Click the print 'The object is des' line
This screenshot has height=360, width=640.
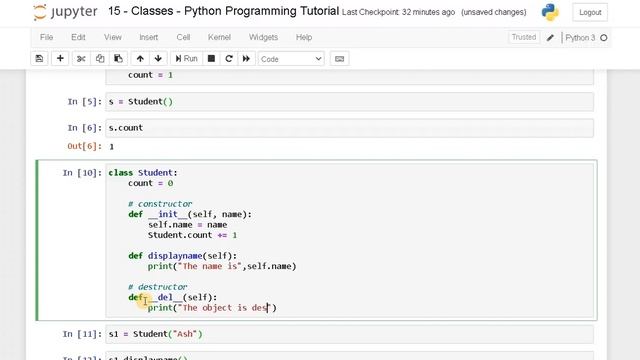pyautogui.click(x=212, y=308)
